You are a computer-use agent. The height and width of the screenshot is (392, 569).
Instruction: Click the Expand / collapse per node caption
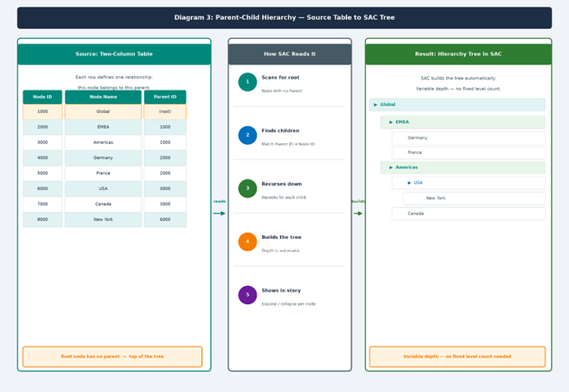coord(288,304)
